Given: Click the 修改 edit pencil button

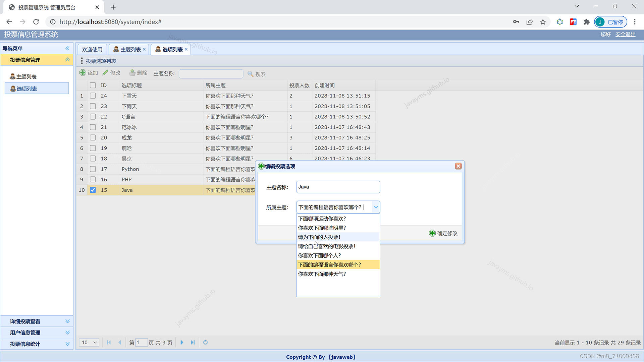Looking at the screenshot, I should click(111, 73).
